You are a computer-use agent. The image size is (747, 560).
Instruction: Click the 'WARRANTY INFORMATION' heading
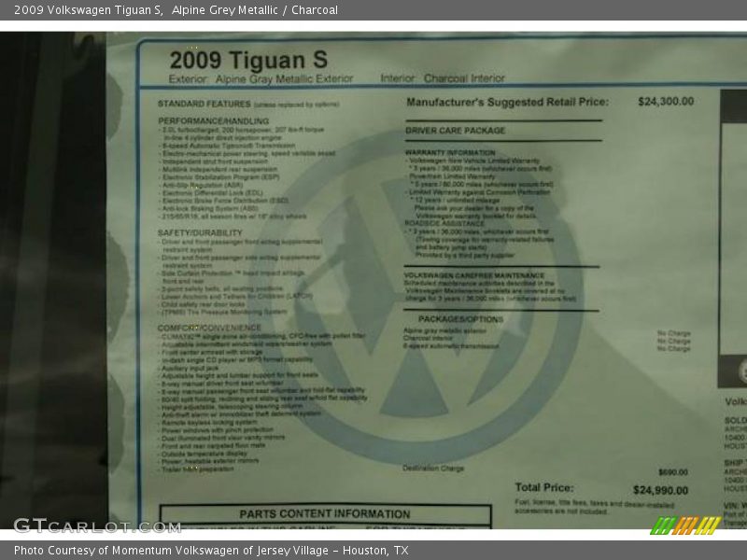pos(450,152)
